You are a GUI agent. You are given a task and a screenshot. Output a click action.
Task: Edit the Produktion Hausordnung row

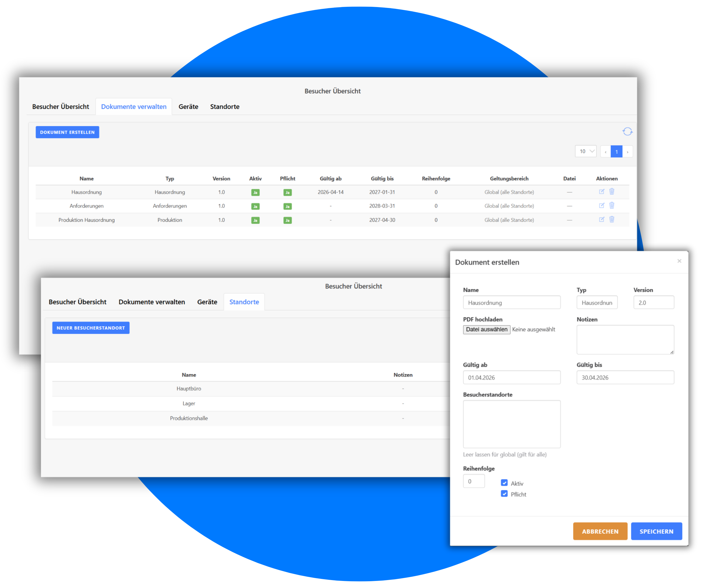602,219
